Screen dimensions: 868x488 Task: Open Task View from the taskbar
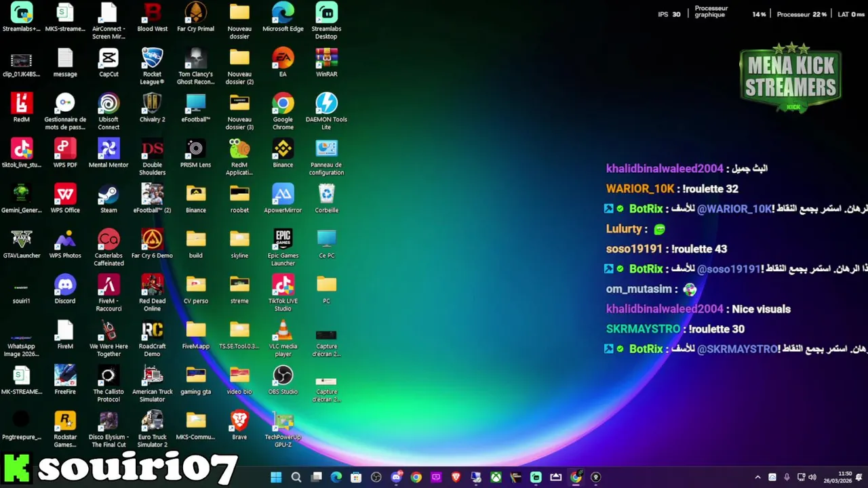(316, 477)
